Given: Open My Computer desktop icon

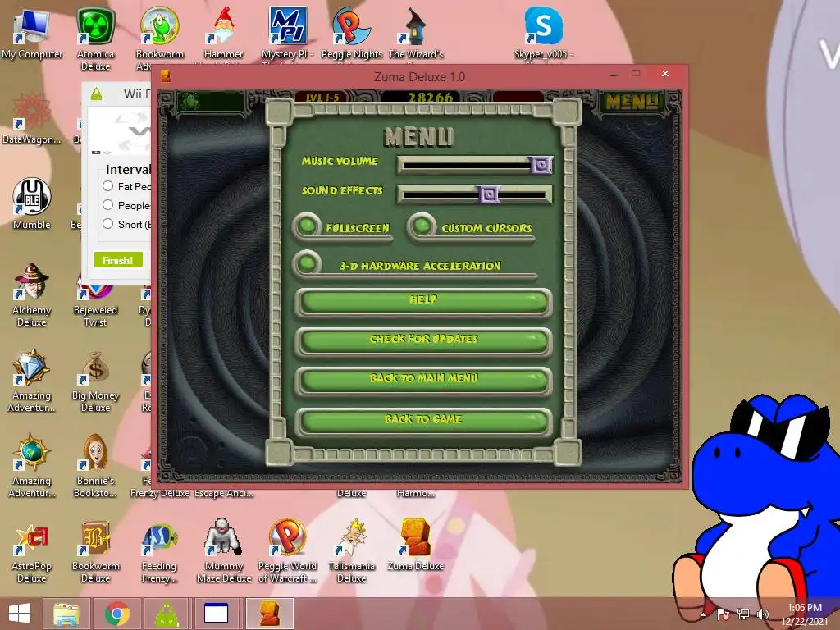Looking at the screenshot, I should point(32,34).
